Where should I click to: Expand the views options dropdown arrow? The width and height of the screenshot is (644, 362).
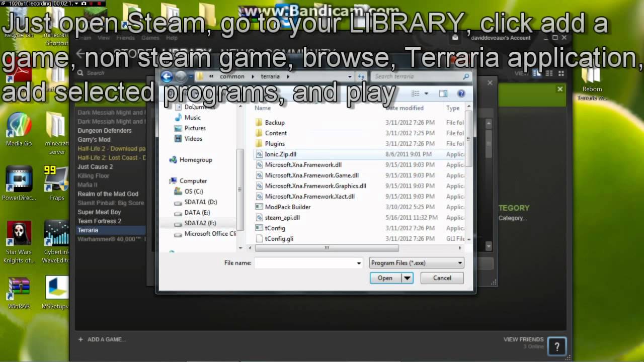pos(426,94)
